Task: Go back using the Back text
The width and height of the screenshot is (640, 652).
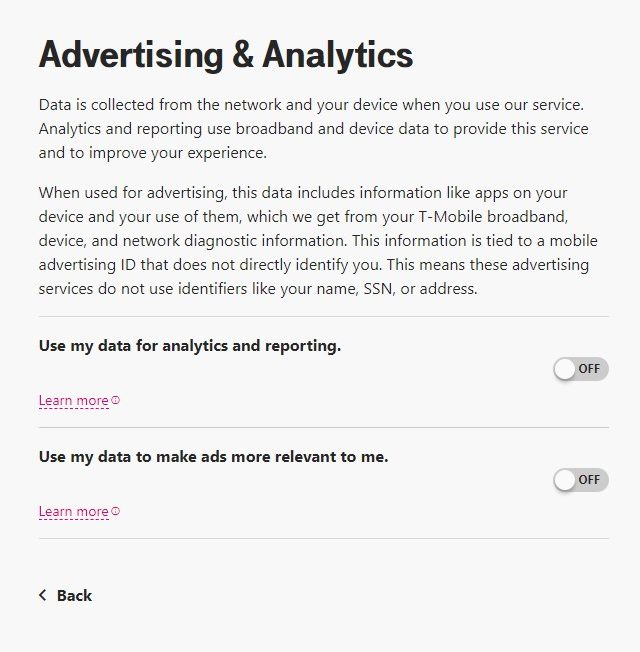Action: (74, 596)
